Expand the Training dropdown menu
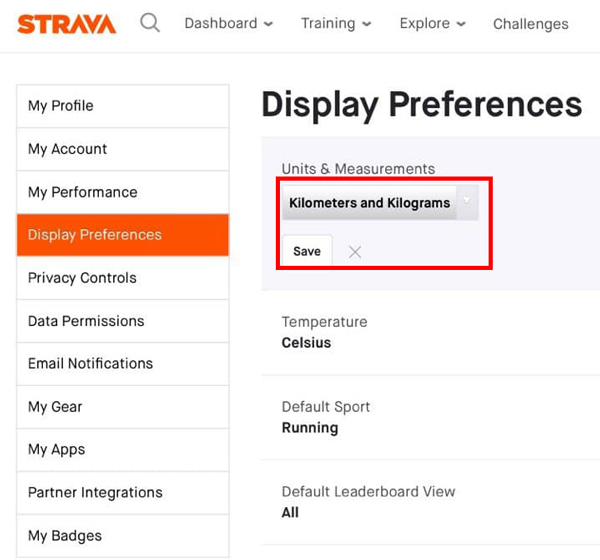This screenshot has width=600, height=560. point(336,23)
